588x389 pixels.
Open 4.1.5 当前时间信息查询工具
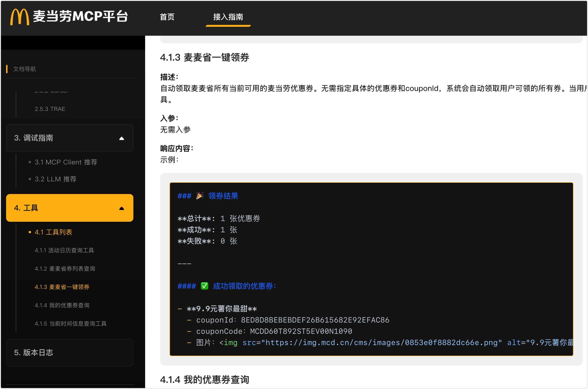coord(70,323)
